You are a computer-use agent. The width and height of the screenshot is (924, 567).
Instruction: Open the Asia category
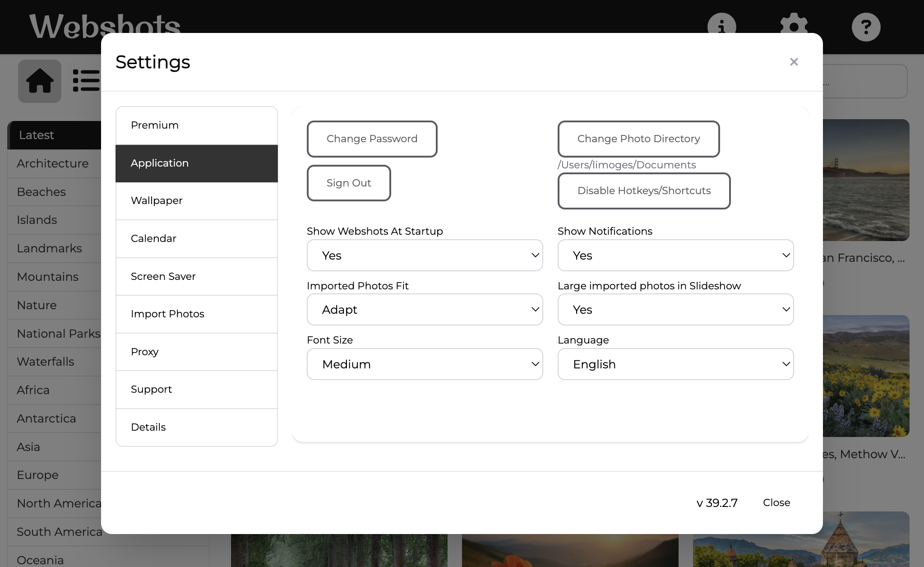coord(54,447)
